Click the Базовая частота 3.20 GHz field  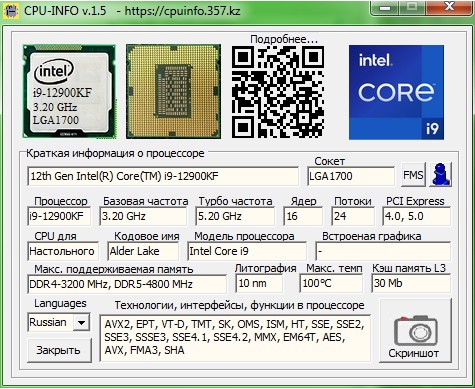[143, 216]
